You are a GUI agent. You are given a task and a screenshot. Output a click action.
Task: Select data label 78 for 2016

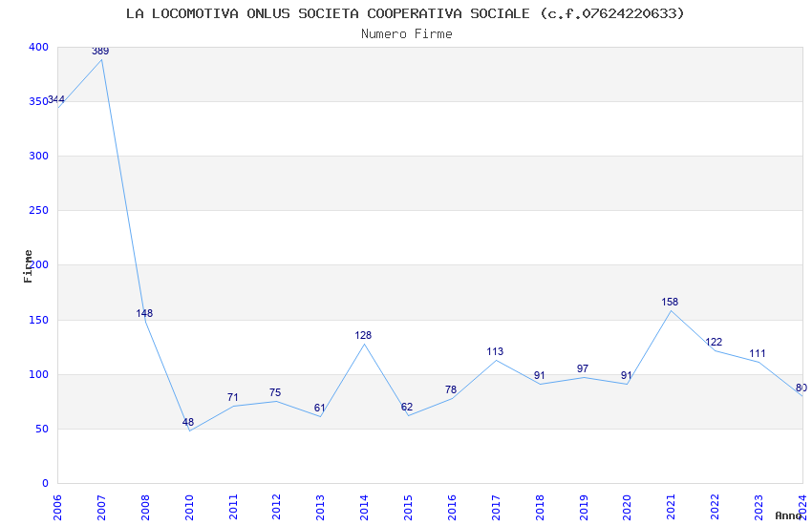[451, 389]
